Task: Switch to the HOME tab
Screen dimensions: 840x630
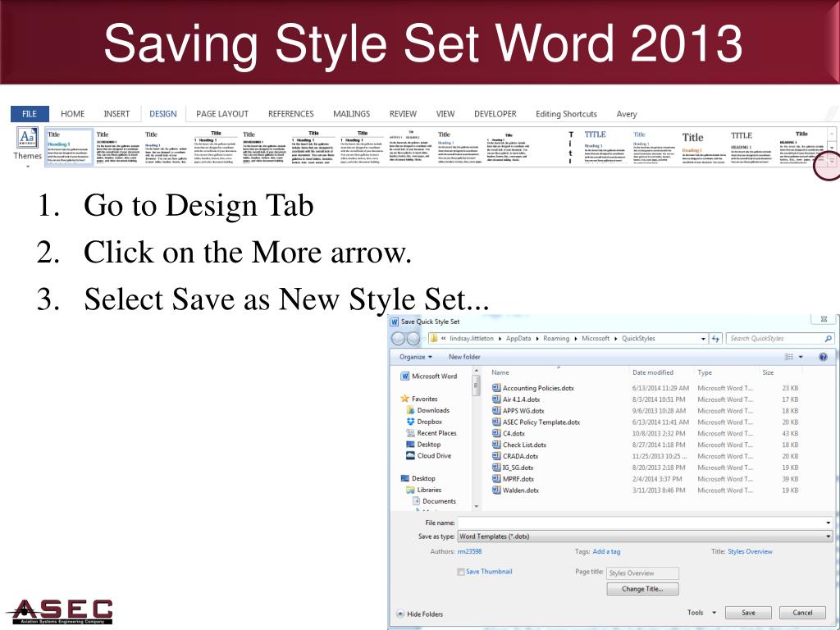Action: click(72, 113)
